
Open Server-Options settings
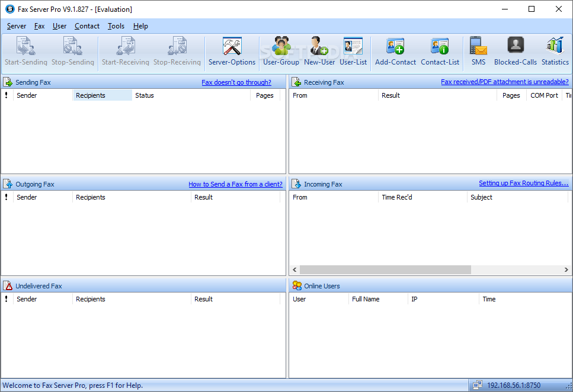(x=232, y=51)
